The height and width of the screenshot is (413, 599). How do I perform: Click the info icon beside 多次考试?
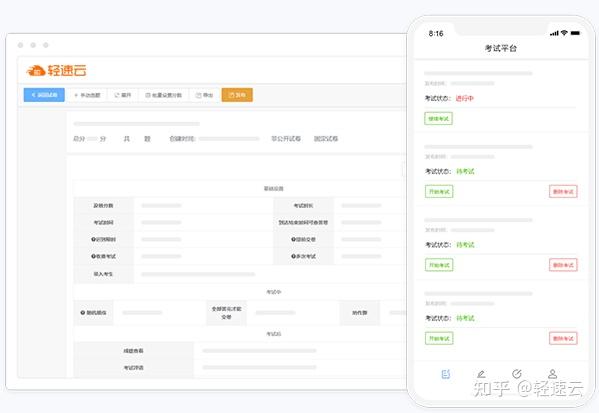point(293,256)
